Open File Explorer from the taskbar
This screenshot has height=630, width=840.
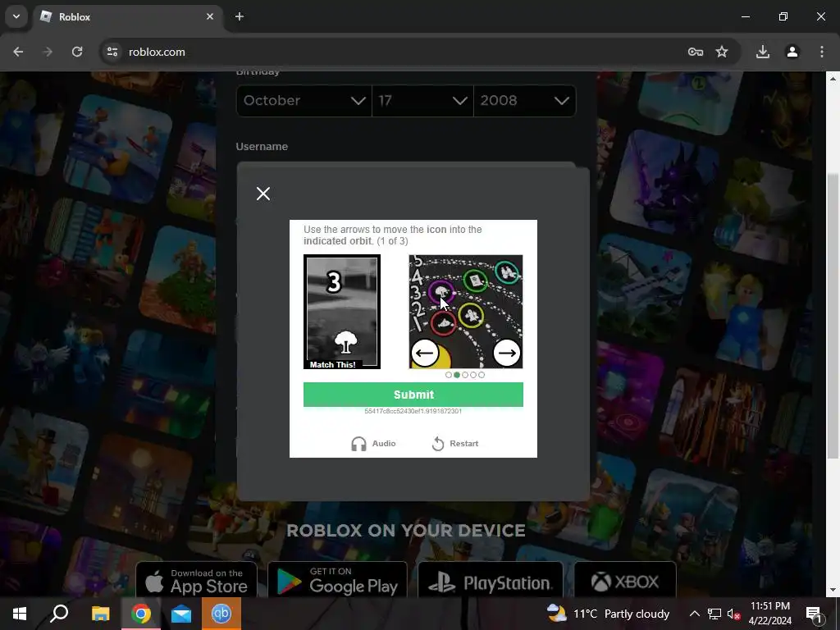(100, 614)
